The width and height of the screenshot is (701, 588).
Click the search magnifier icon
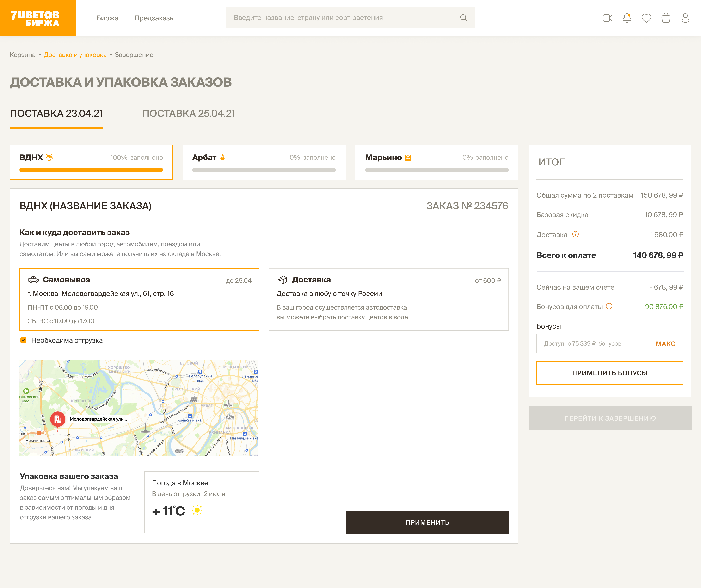point(463,18)
